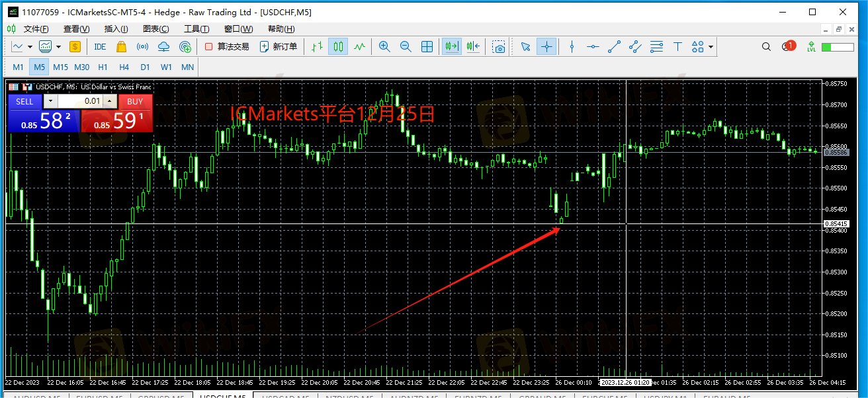Select the trendline drawing tool
The height and width of the screenshot is (398, 868).
pyautogui.click(x=614, y=46)
